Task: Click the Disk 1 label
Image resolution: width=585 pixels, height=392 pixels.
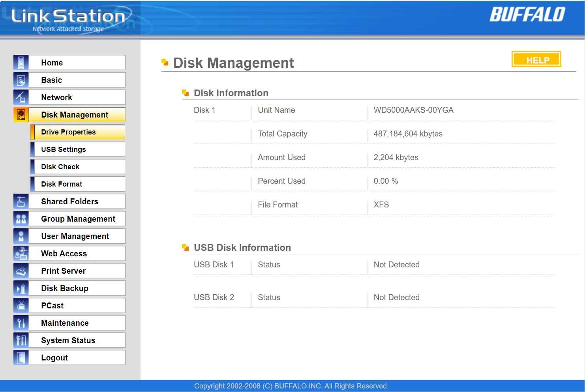Action: 204,110
